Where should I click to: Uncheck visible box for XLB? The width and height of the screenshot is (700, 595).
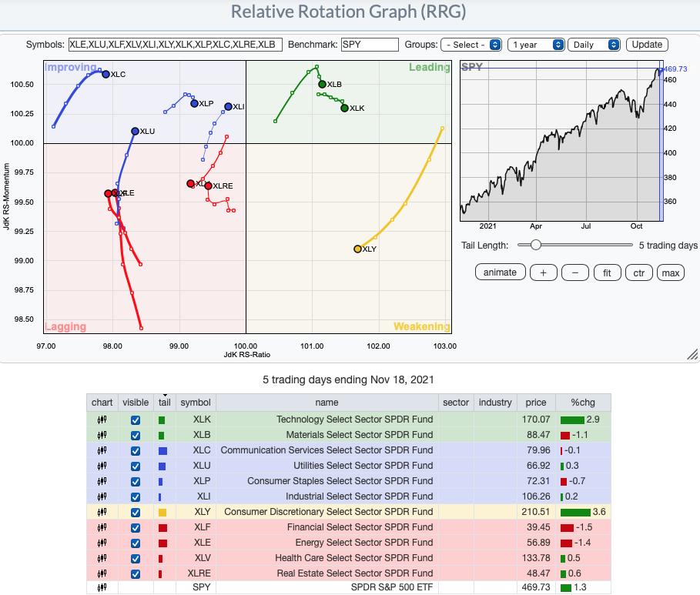pyautogui.click(x=136, y=435)
